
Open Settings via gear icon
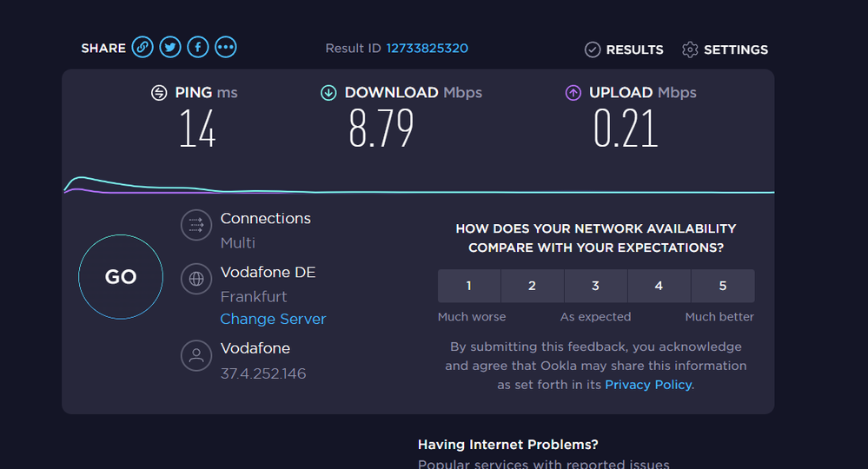[x=690, y=50]
